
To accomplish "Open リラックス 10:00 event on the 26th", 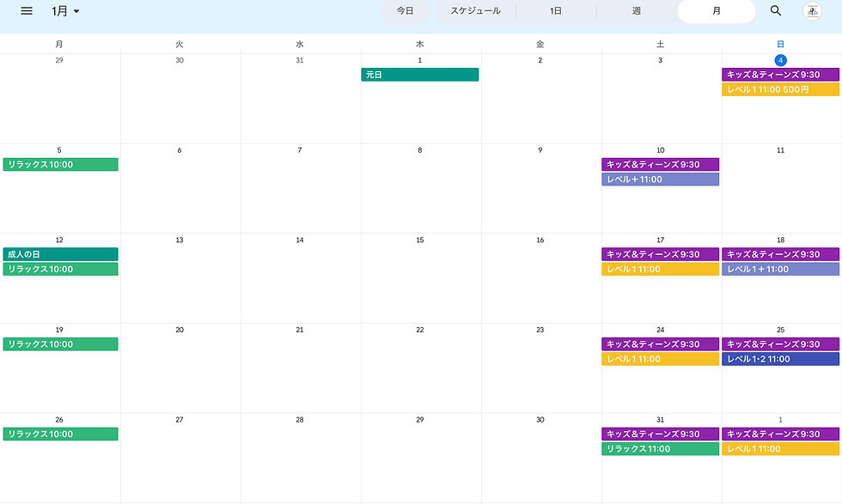I will coord(61,434).
